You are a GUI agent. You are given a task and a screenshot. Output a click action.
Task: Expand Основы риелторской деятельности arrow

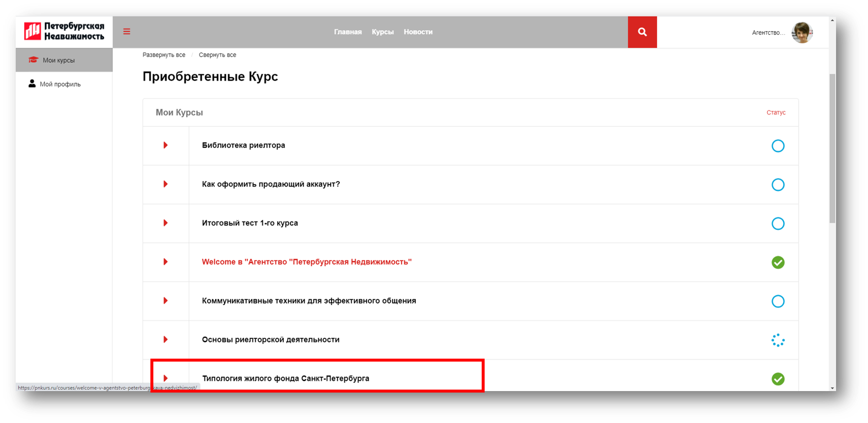pyautogui.click(x=166, y=339)
